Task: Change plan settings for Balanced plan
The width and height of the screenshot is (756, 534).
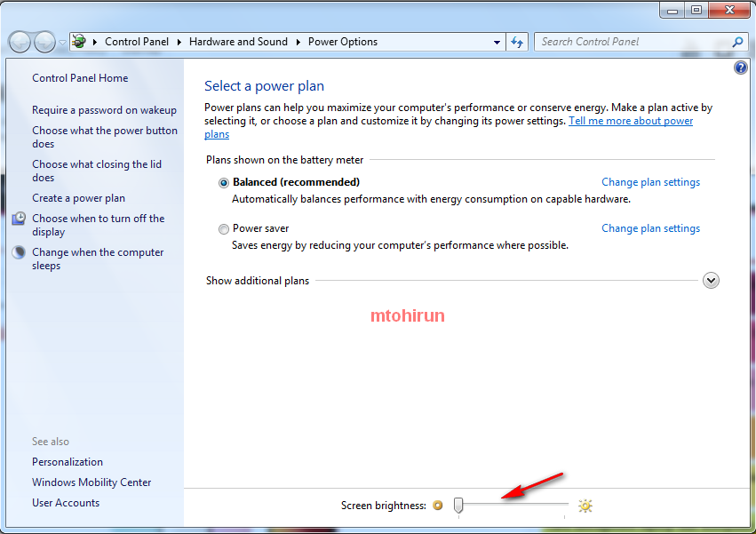Action: pos(650,182)
